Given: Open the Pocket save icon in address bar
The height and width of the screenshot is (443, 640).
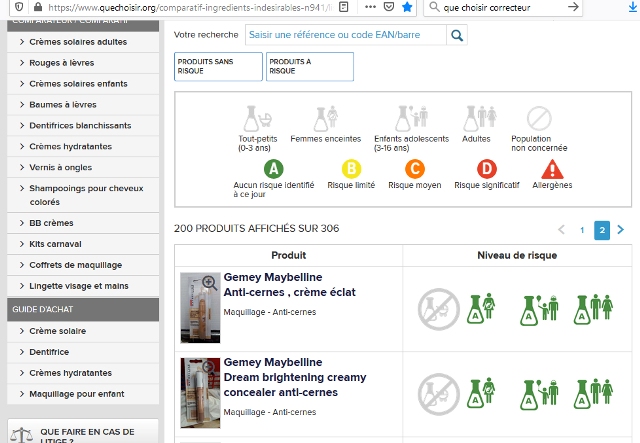Looking at the screenshot, I should (387, 7).
